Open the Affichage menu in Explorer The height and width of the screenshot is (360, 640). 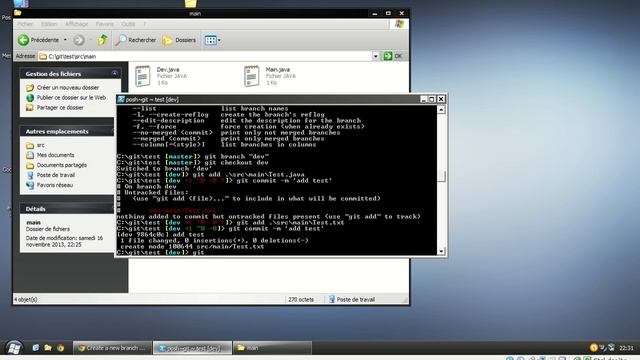(76, 24)
